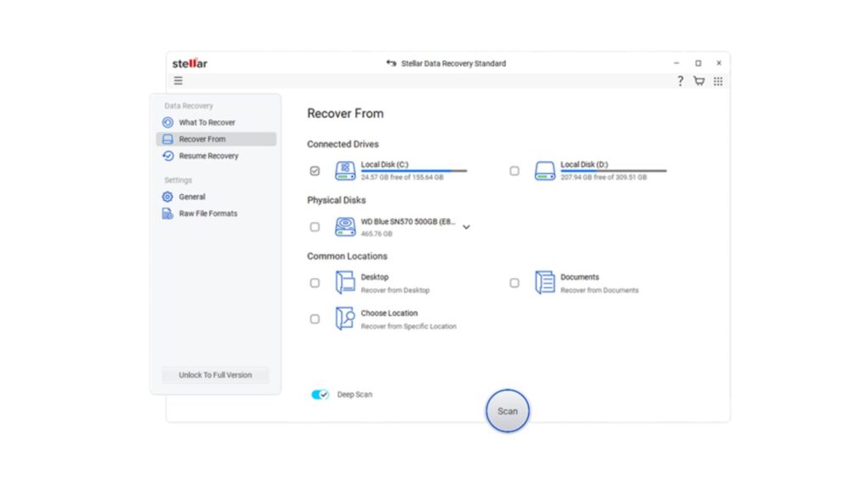This screenshot has width=868, height=489.
Task: Open the nine-dot grid apps icon
Action: pos(718,81)
